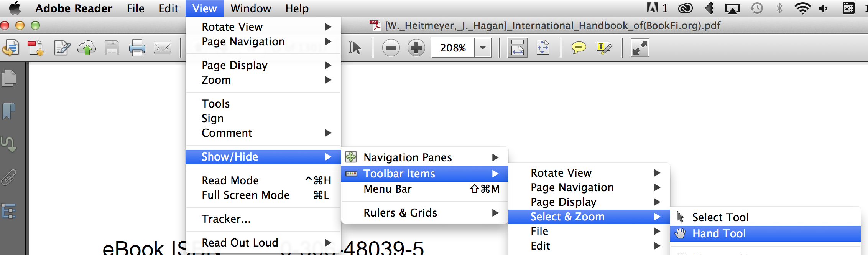Toggle Hand Tool toolbar item
Viewport: 868px width, 255px height.
(x=766, y=233)
